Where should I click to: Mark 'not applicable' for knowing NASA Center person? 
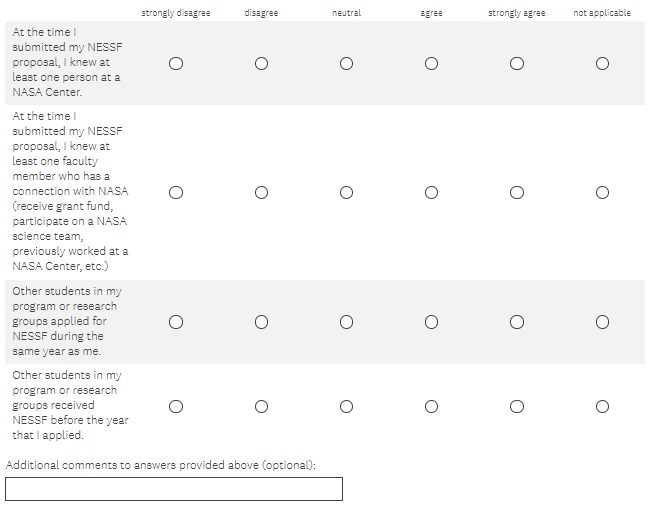coord(602,63)
